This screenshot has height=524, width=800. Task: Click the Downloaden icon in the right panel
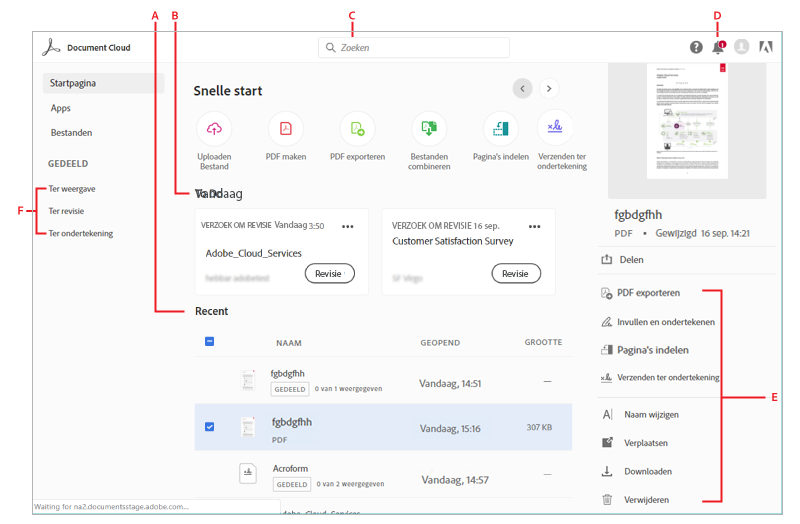tap(607, 471)
